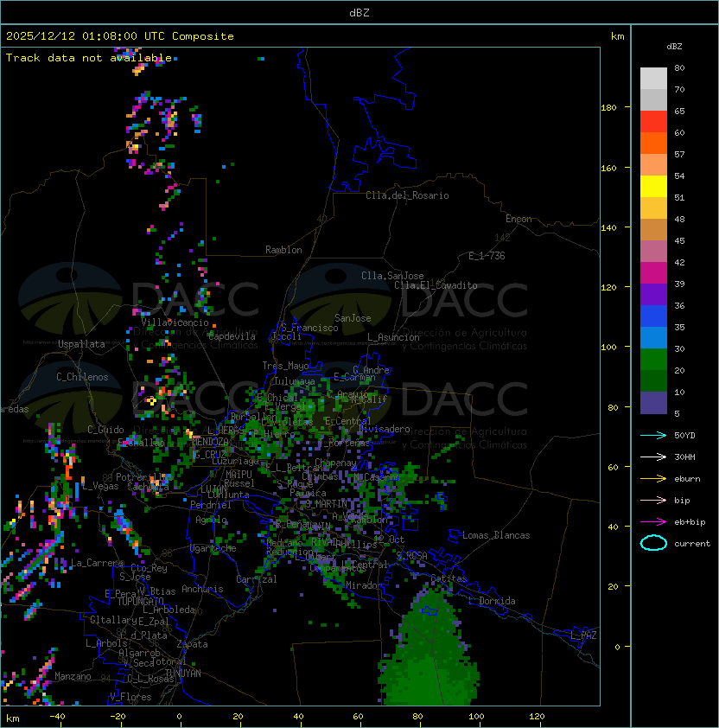
Task: Click the '-40' value on the horizontal km axis
Action: tap(57, 717)
